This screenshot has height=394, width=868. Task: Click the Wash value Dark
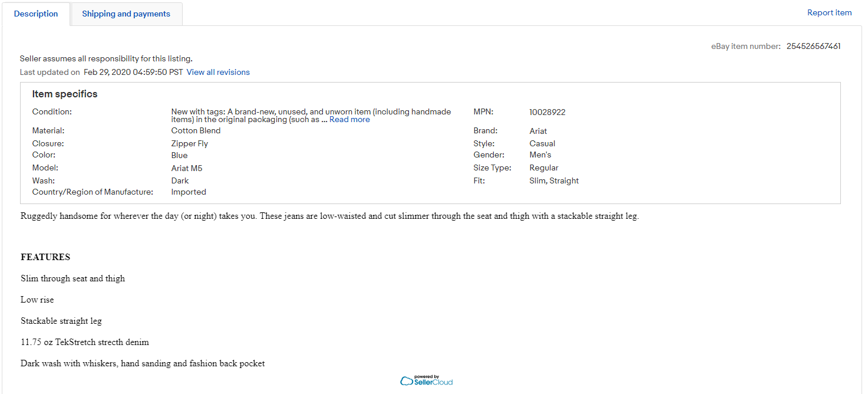point(179,180)
